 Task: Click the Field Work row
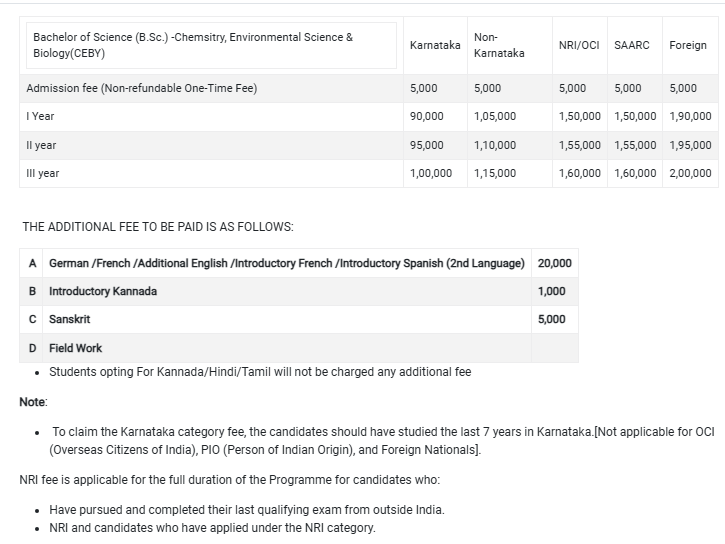click(76, 348)
